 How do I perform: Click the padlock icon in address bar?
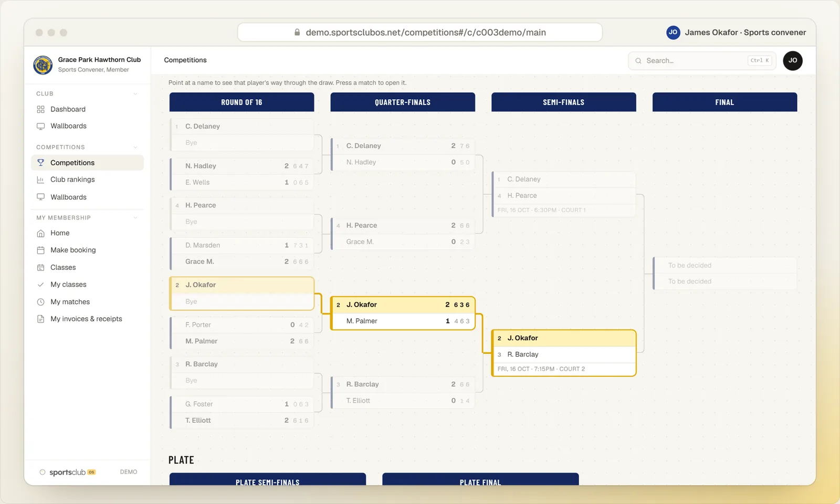click(297, 33)
